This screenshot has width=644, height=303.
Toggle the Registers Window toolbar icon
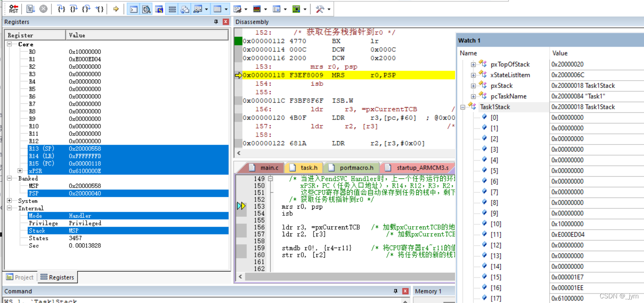[172, 9]
